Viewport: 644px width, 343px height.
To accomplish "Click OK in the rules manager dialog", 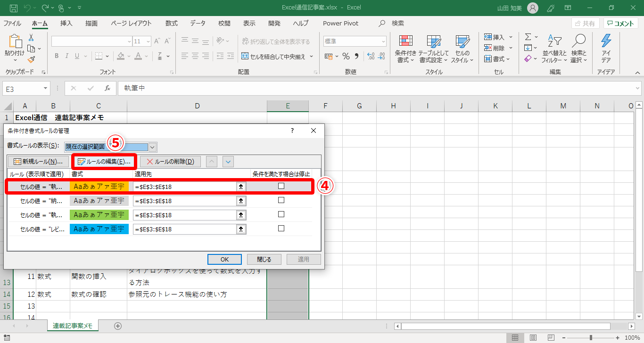I will coord(224,259).
